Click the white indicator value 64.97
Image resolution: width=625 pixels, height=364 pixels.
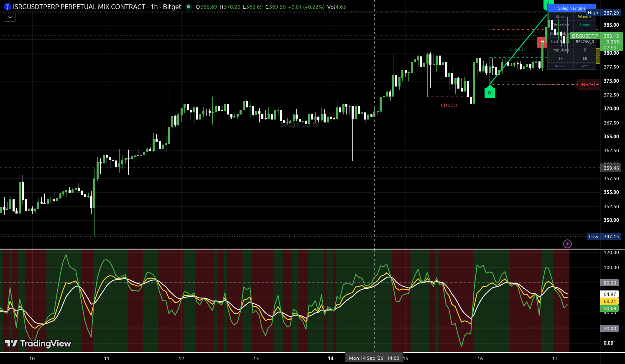pyautogui.click(x=610, y=294)
